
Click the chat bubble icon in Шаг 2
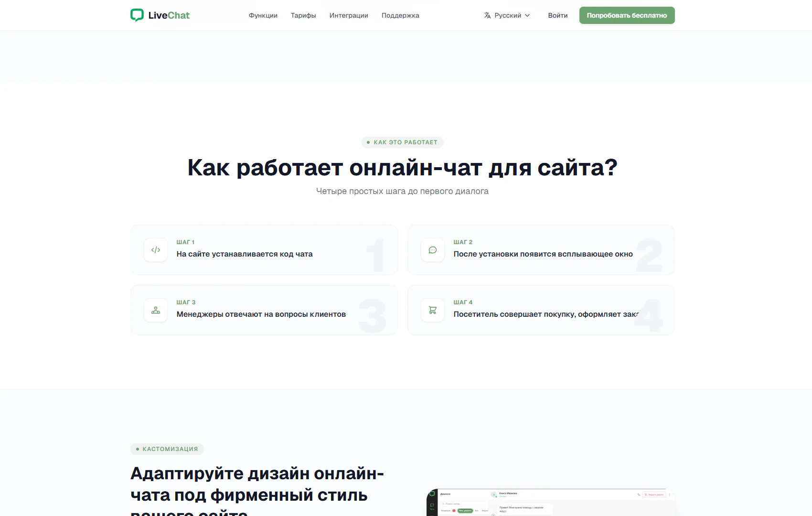click(433, 250)
